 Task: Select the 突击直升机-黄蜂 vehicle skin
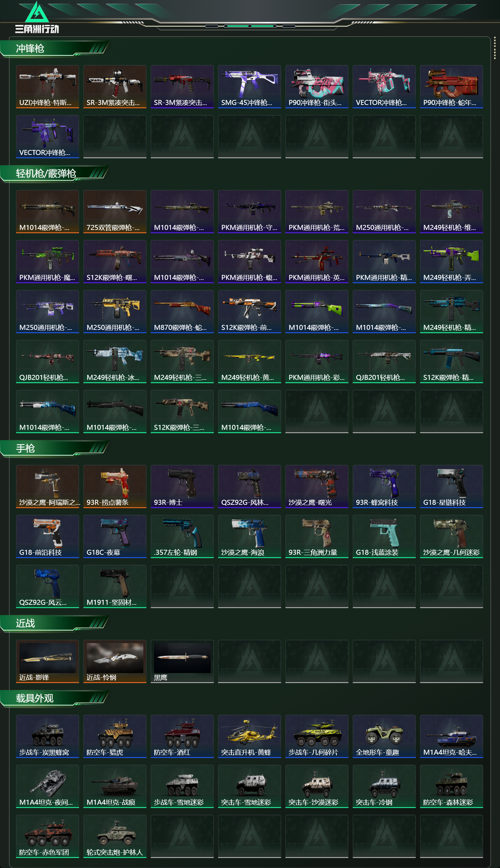tap(249, 736)
